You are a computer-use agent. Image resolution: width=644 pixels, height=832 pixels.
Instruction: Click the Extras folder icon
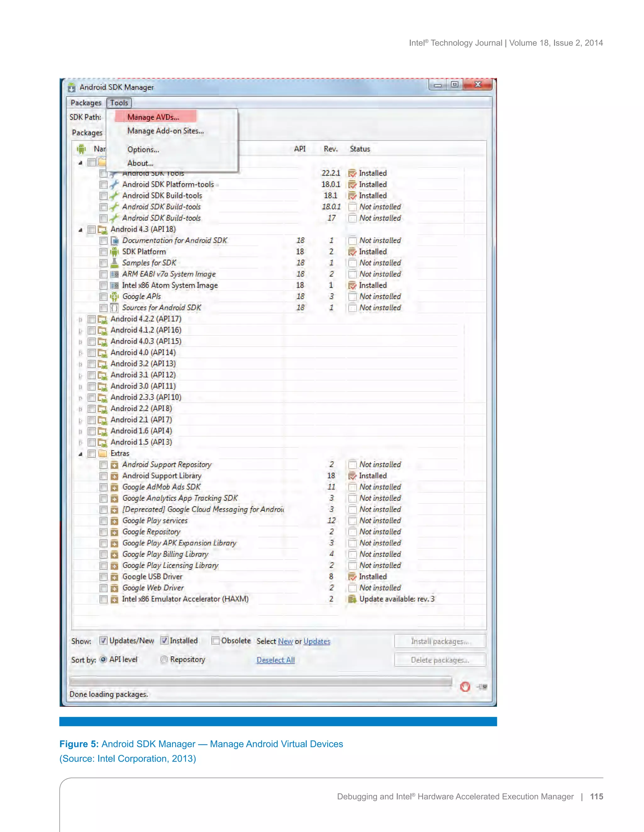click(x=102, y=453)
